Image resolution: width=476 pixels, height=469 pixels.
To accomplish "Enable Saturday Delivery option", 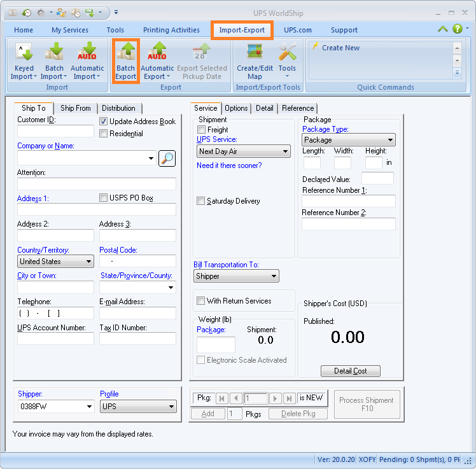I will pos(200,201).
